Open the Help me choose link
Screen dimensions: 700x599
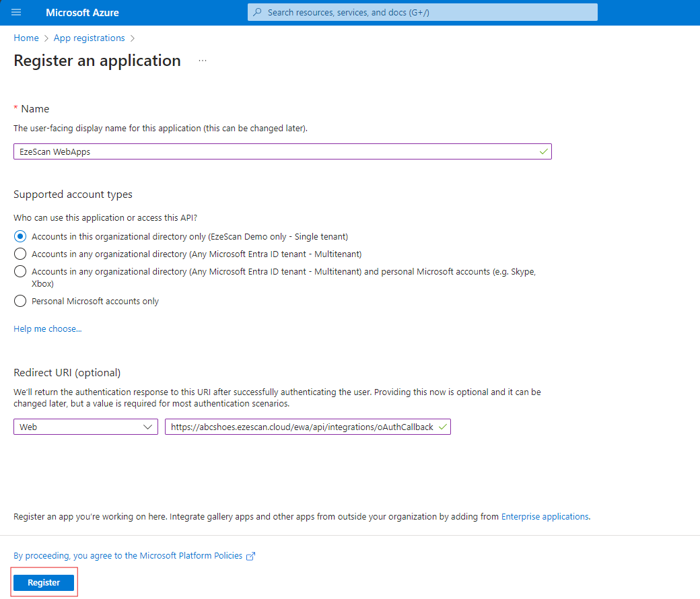coord(48,329)
